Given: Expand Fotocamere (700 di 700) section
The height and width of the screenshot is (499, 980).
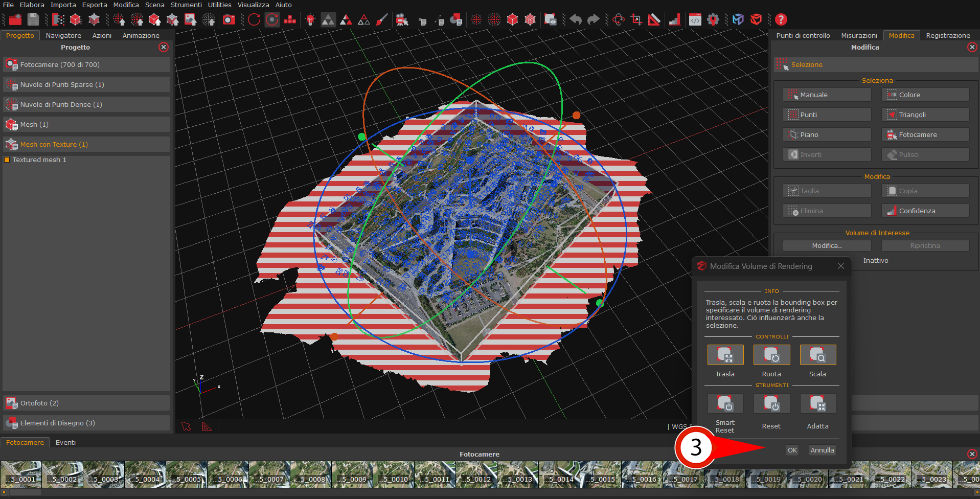Looking at the screenshot, I should 86,65.
